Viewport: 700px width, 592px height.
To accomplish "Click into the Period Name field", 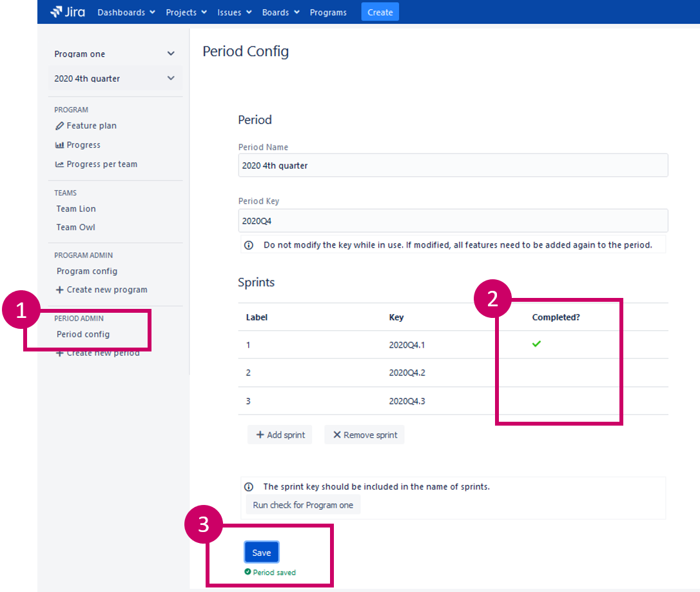I will pos(452,166).
